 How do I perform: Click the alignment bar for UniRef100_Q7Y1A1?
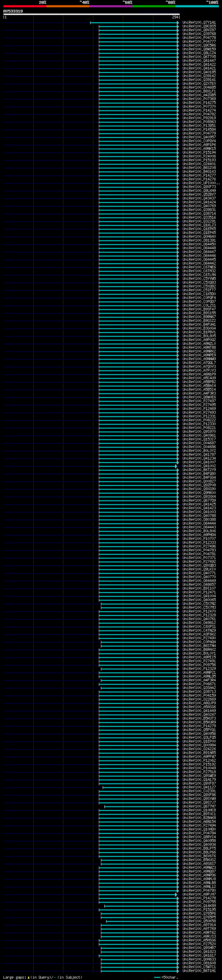click(x=134, y=23)
